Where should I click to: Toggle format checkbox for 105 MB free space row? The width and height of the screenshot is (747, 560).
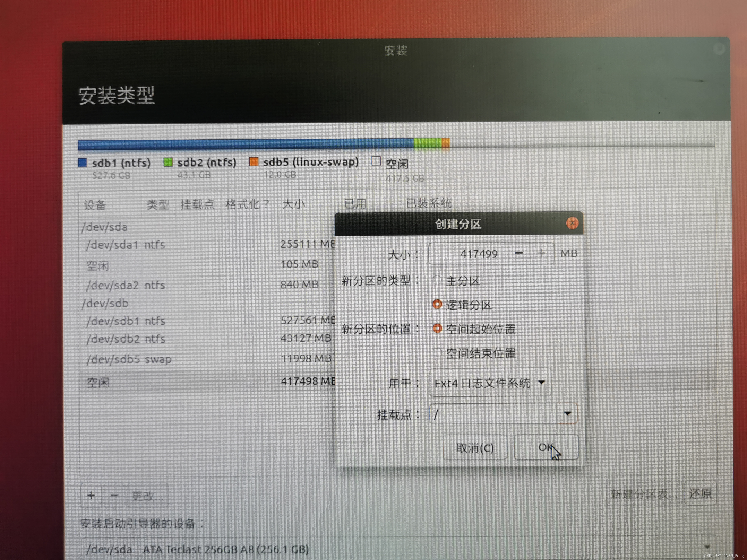(249, 264)
